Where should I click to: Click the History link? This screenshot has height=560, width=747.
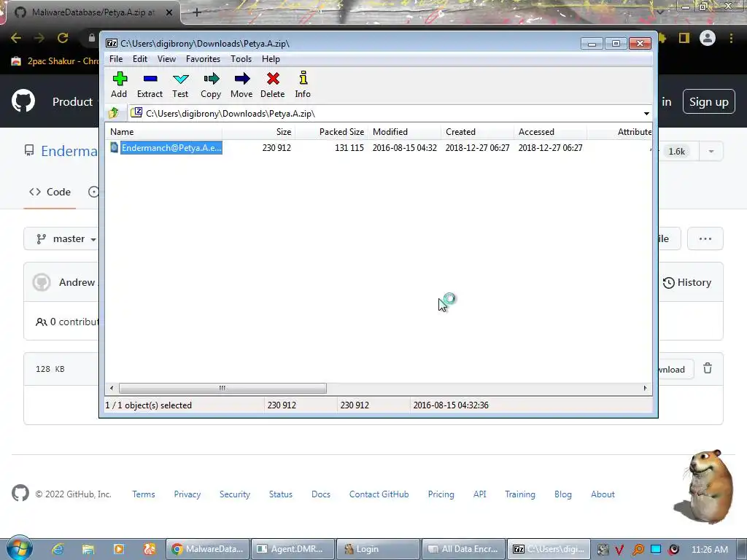[x=687, y=282]
